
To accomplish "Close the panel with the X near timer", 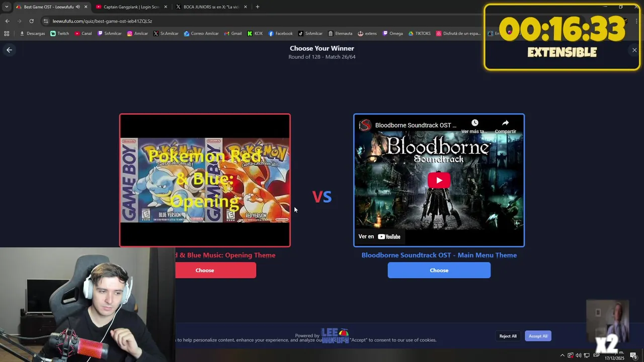I will click(x=634, y=50).
